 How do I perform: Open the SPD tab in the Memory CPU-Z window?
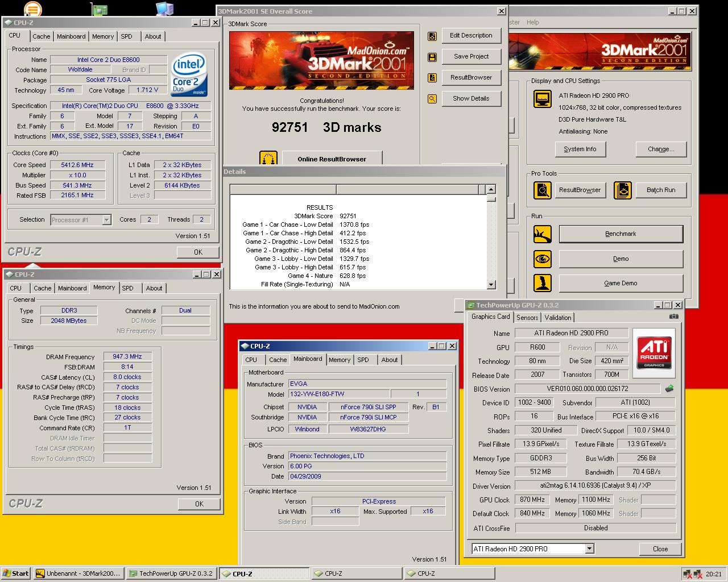128,288
